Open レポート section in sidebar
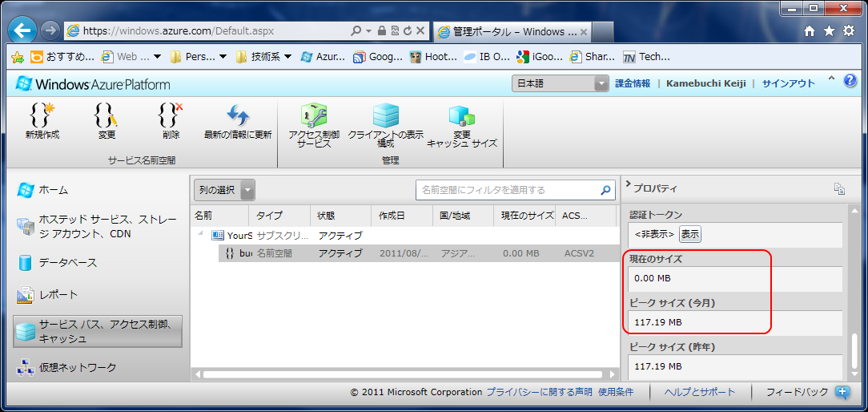Viewport: 868px width, 412px height. pos(47,294)
